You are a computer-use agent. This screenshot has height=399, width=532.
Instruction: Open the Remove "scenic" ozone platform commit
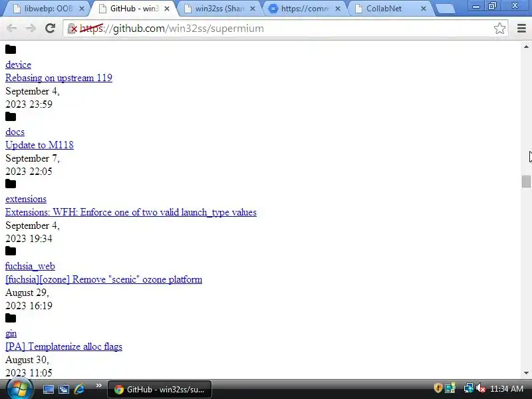click(x=104, y=279)
